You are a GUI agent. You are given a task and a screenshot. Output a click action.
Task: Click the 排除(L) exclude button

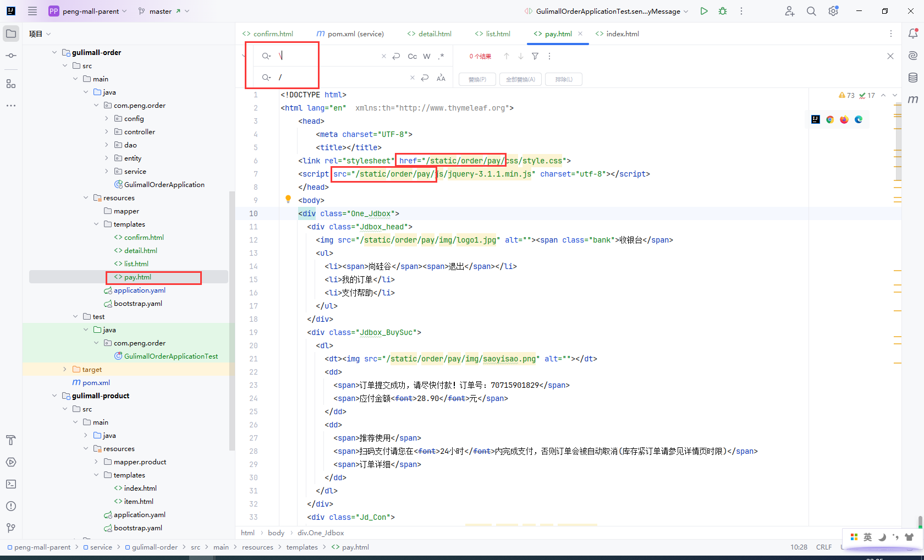coord(564,79)
